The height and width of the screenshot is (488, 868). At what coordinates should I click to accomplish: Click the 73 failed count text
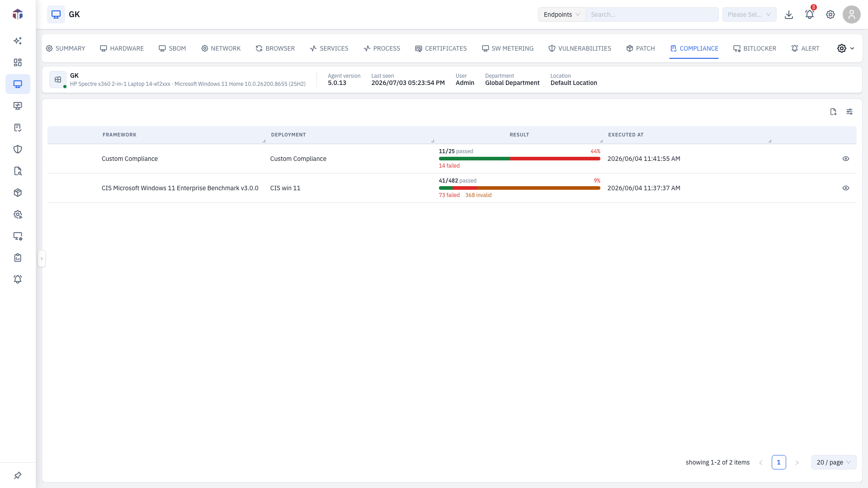tap(449, 195)
